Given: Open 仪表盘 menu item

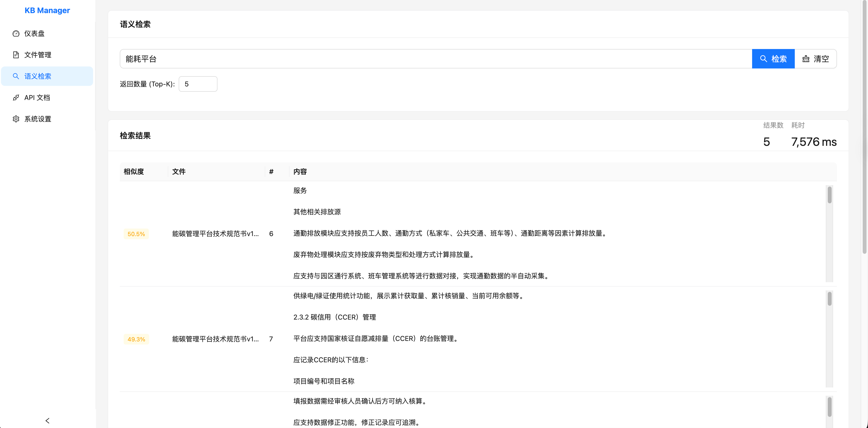Looking at the screenshot, I should 47,33.
